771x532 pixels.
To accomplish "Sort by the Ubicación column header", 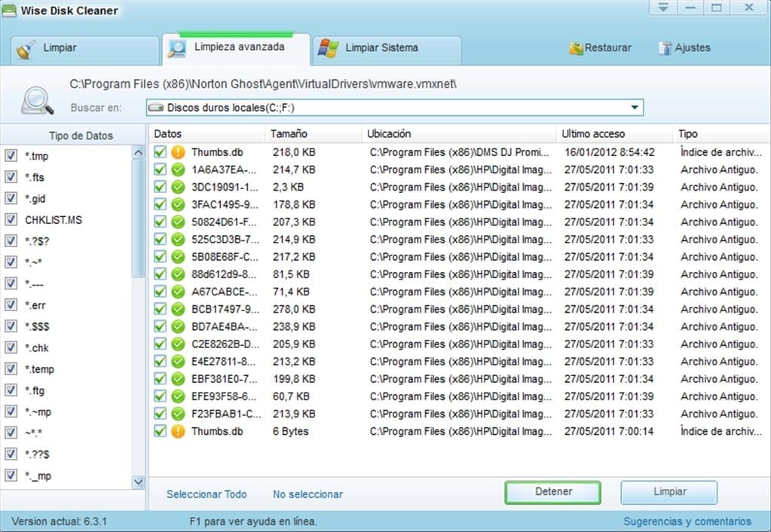I will [x=459, y=133].
